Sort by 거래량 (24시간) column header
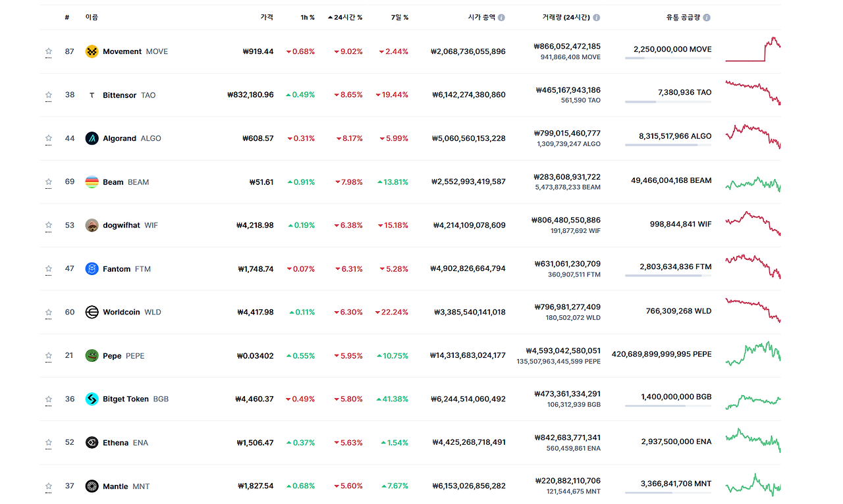The height and width of the screenshot is (504, 843). click(566, 17)
